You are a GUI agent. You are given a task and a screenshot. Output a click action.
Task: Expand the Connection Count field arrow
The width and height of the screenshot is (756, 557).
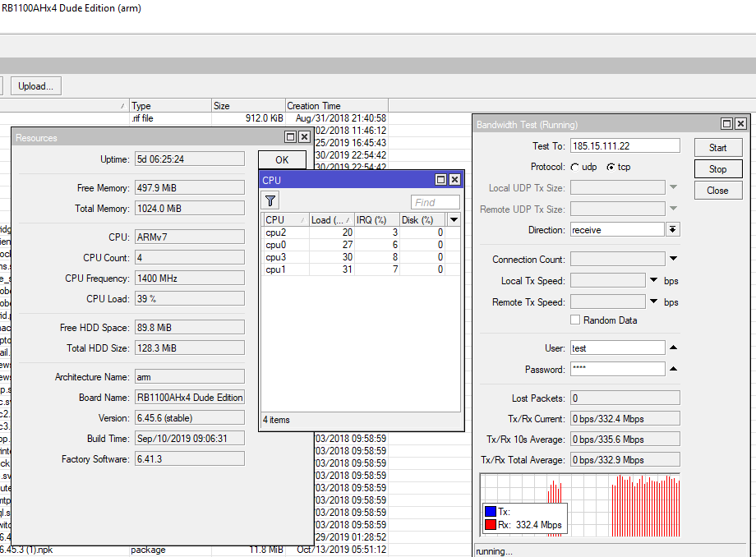(674, 259)
